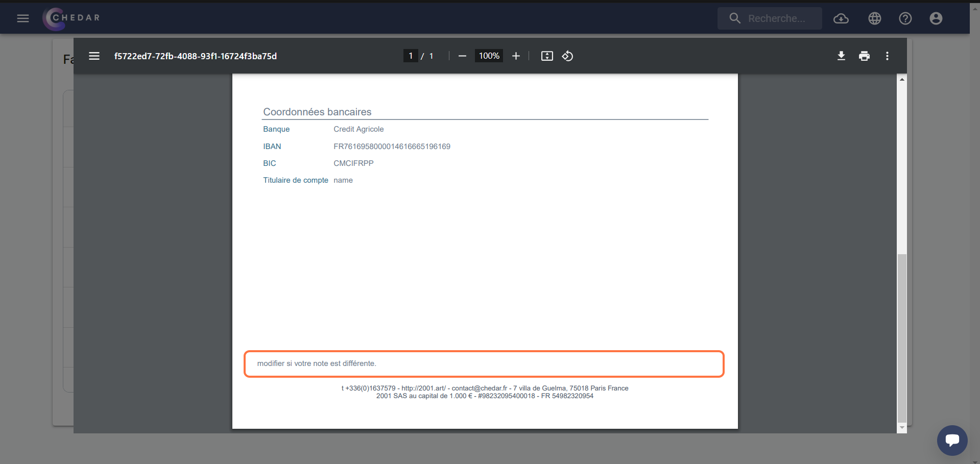Print the PDF document
This screenshot has width=980, height=464.
tap(864, 56)
